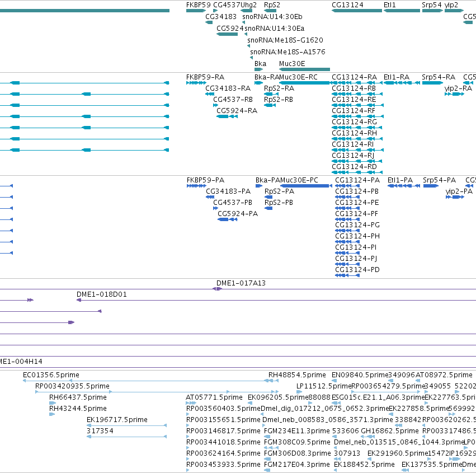This screenshot has width=476, height=473.
Task: Click the Srp54-RA transcript bar glyph
Action: coord(432,83)
